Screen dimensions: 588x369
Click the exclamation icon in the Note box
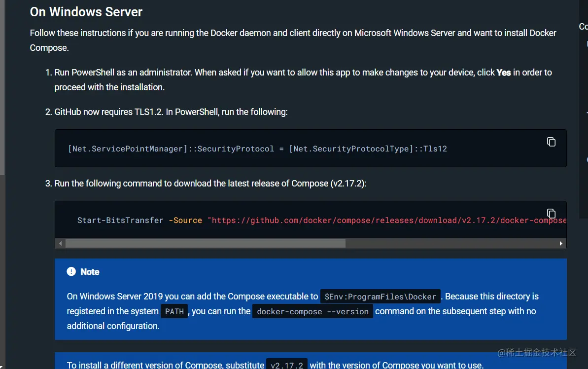pos(70,271)
